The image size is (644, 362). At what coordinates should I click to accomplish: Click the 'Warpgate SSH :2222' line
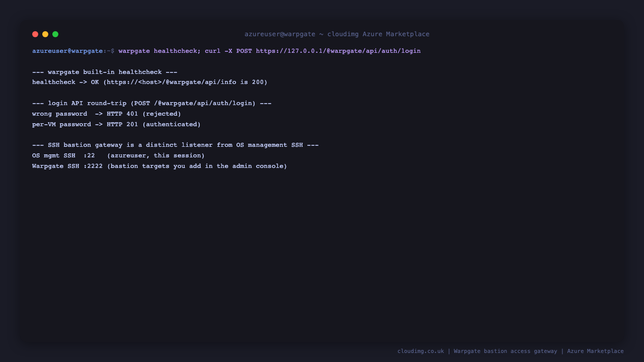pos(159,166)
